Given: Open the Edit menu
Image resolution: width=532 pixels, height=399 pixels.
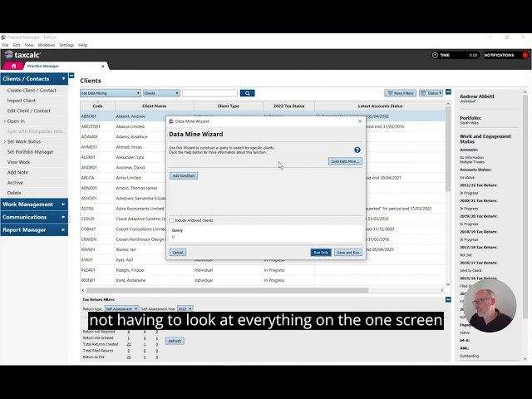Looking at the screenshot, I should pos(17,45).
